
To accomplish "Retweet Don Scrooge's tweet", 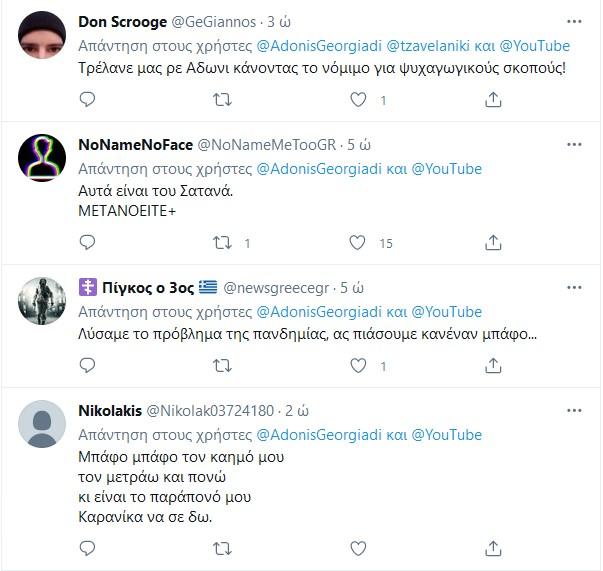I will (223, 99).
